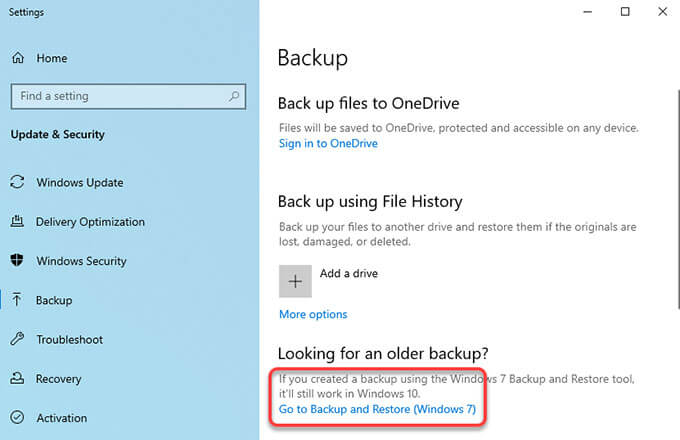Go to Backup and Restore (Windows 7)
680x440 pixels.
pos(377,409)
